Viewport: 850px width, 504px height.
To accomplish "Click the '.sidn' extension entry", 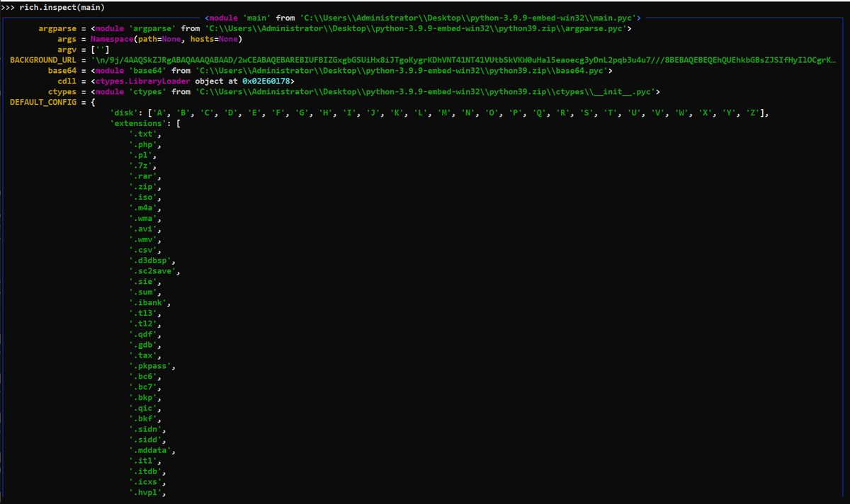I will coord(147,430).
